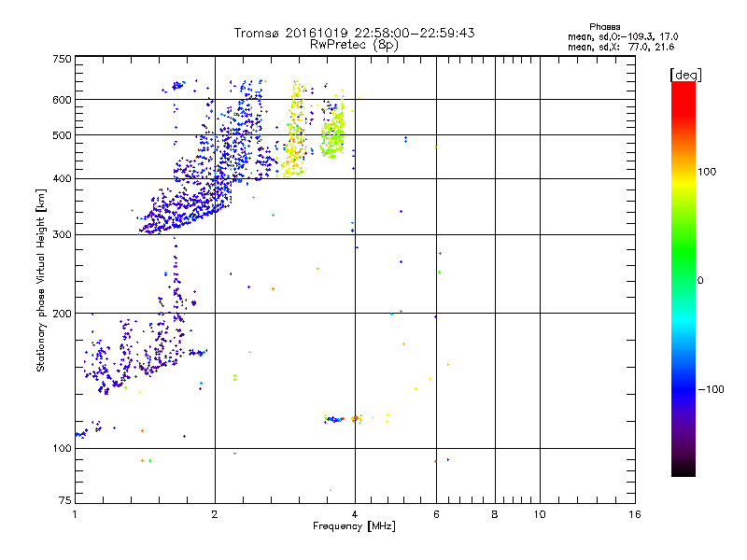The width and height of the screenshot is (747, 560).
Task: Click the y-axis tick label "600"
Action: pyautogui.click(x=62, y=100)
